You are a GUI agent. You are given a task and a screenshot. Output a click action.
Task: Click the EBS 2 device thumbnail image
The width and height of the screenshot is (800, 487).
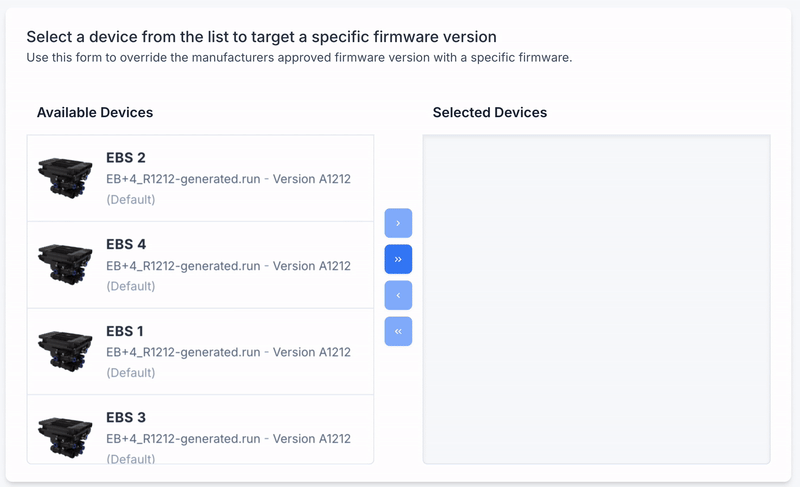click(x=66, y=178)
